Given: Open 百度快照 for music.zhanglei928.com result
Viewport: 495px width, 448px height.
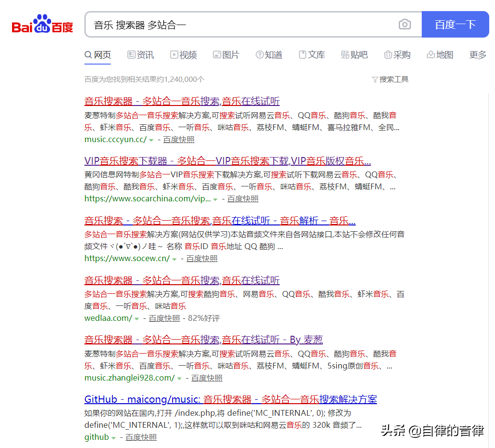Looking at the screenshot, I should tap(207, 378).
